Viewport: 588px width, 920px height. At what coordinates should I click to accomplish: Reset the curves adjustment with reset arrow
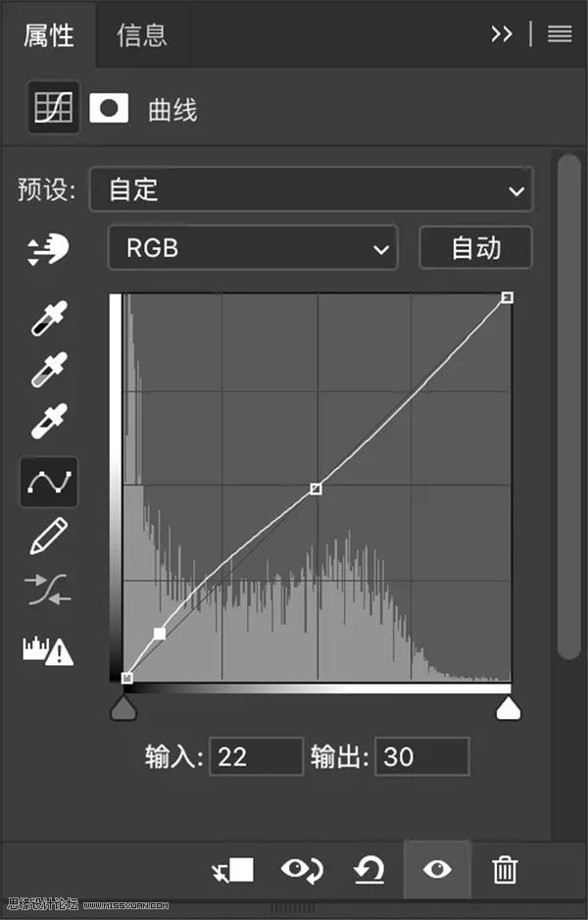[x=368, y=869]
